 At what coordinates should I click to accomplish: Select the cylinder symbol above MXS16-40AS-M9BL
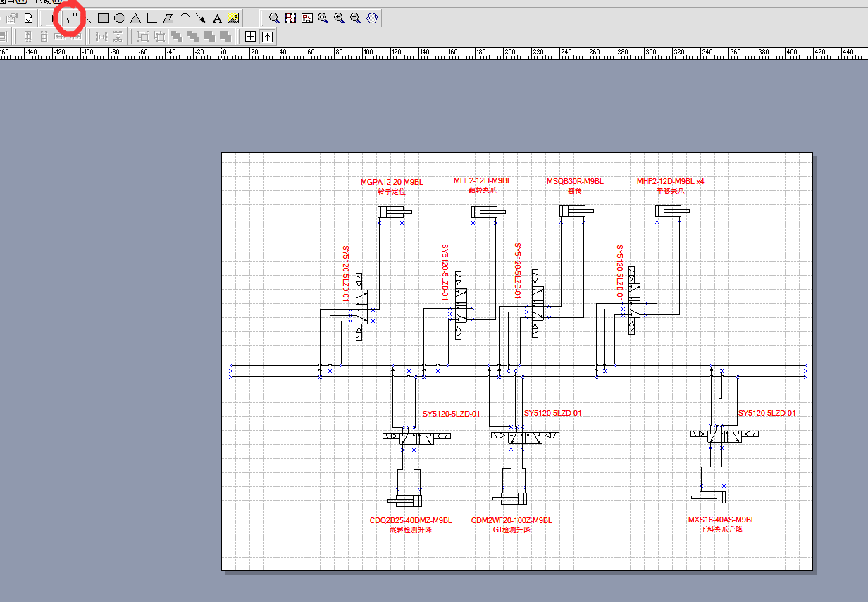709,497
